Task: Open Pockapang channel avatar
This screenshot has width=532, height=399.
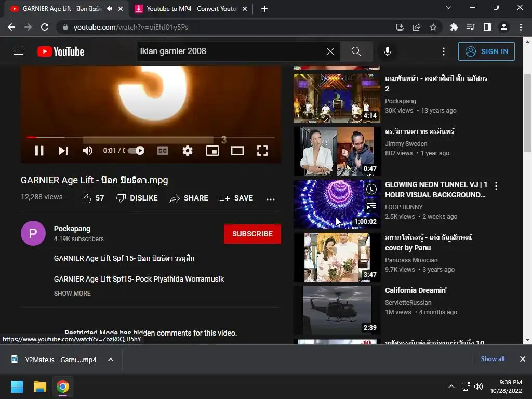Action: 33,233
